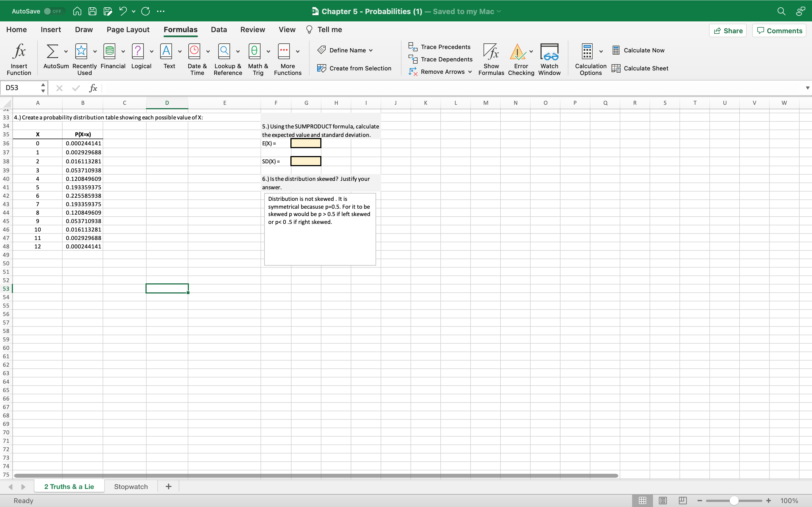
Task: Switch to the Data ribbon tab
Action: [x=219, y=30]
